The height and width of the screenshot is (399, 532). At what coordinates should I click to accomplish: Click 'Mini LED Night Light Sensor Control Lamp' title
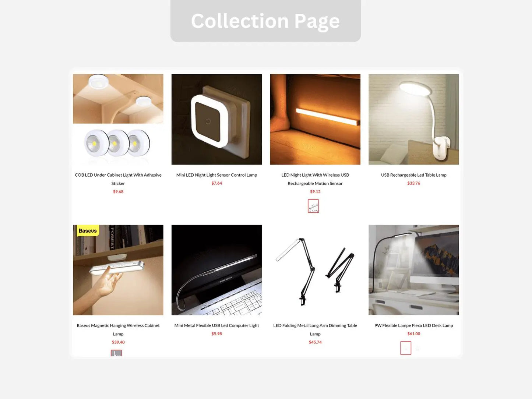point(216,175)
